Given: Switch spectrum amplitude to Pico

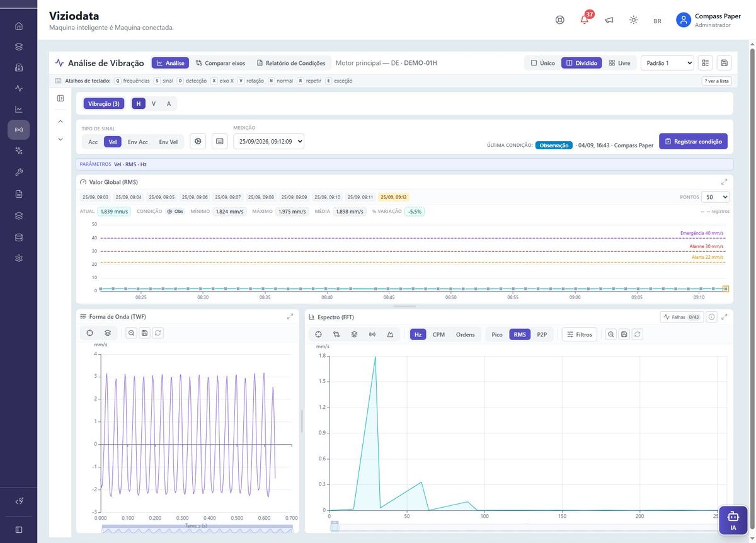Looking at the screenshot, I should tap(497, 334).
